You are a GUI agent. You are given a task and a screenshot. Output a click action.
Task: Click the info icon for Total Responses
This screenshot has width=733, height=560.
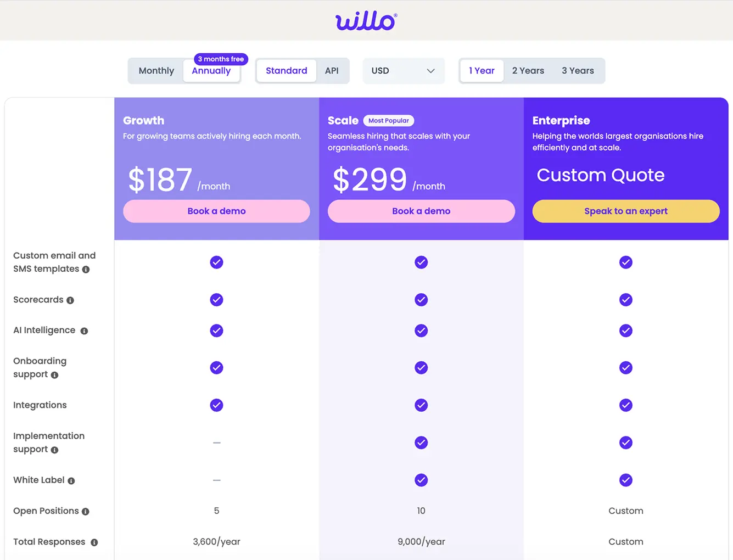coord(94,542)
